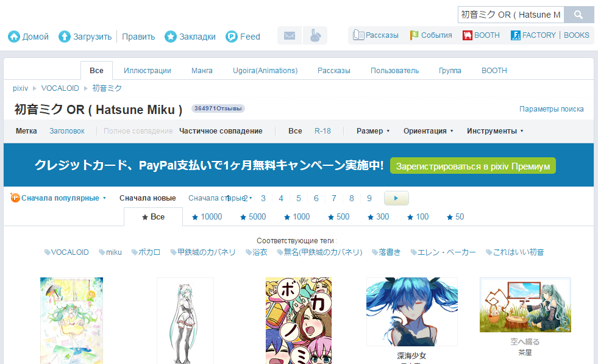This screenshot has width=598, height=364.
Task: Filter by 1000 star bookmarks
Action: click(x=297, y=216)
